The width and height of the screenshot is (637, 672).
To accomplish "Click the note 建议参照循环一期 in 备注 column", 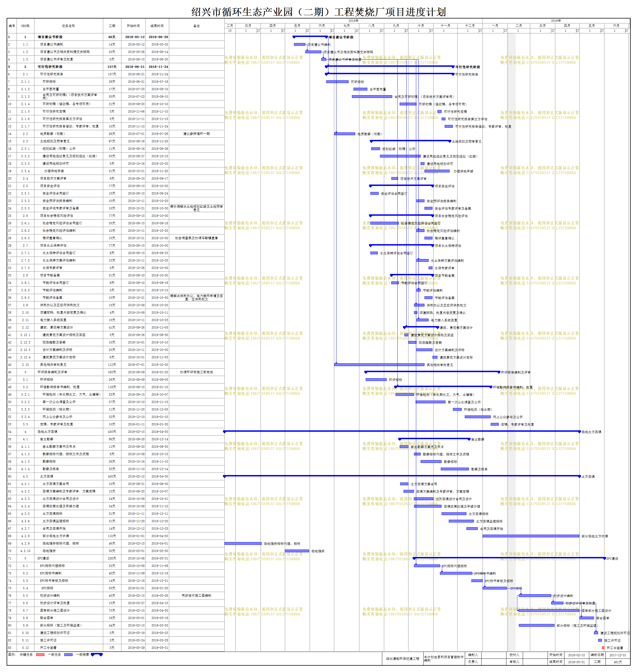I will [197, 134].
